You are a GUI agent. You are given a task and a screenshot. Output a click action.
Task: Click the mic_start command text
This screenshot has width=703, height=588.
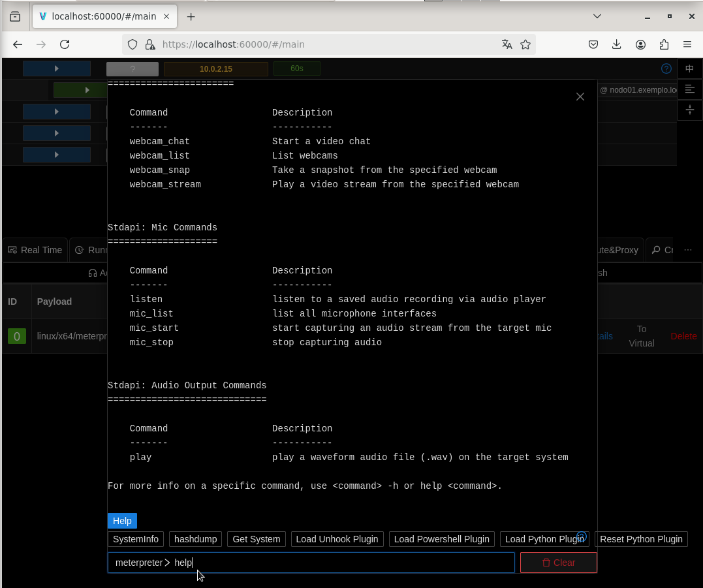[x=154, y=328]
